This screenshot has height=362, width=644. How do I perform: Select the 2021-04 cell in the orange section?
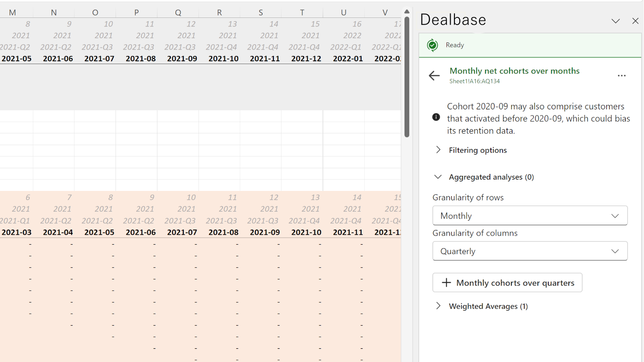point(58,232)
